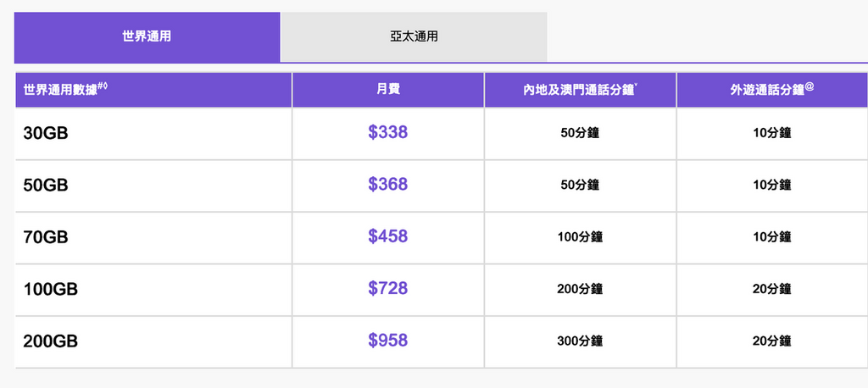This screenshot has width=868, height=388.
Task: Pick the 70GB plan row label
Action: tap(46, 237)
